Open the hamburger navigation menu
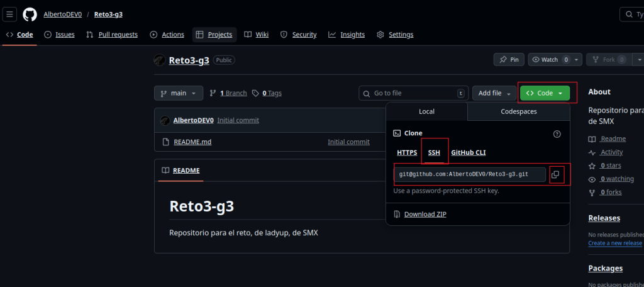 coord(11,14)
